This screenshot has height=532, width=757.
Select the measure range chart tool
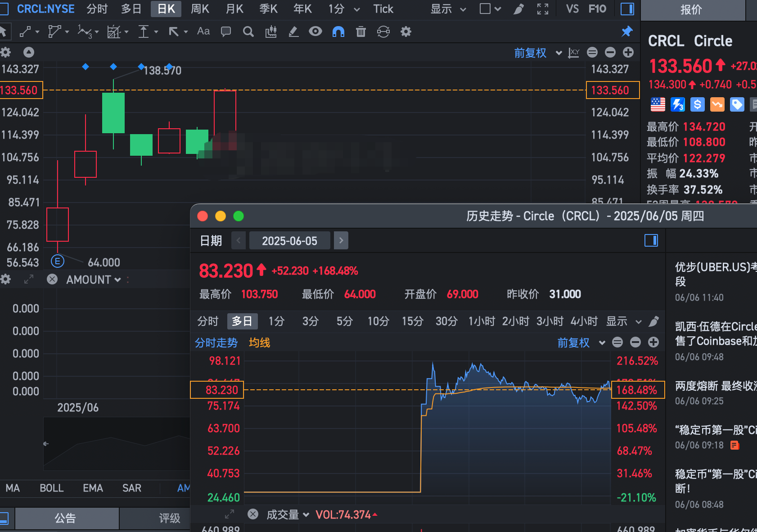[x=114, y=32]
